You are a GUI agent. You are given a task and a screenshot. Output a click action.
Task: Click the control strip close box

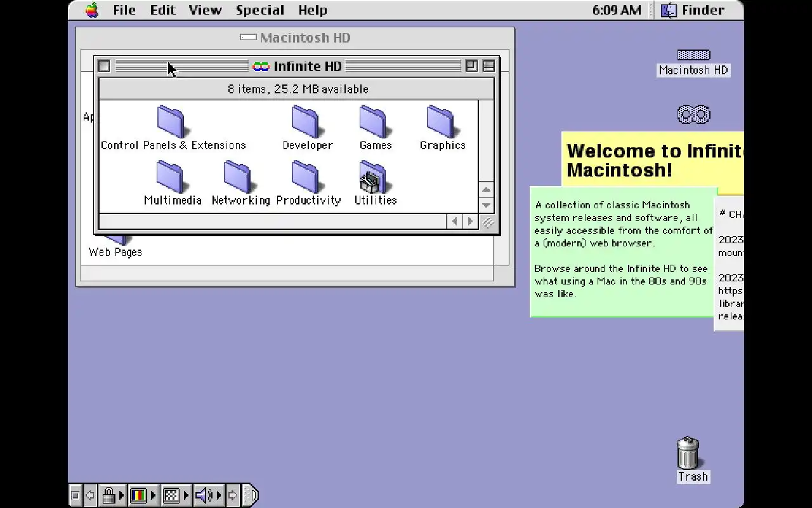(x=75, y=495)
